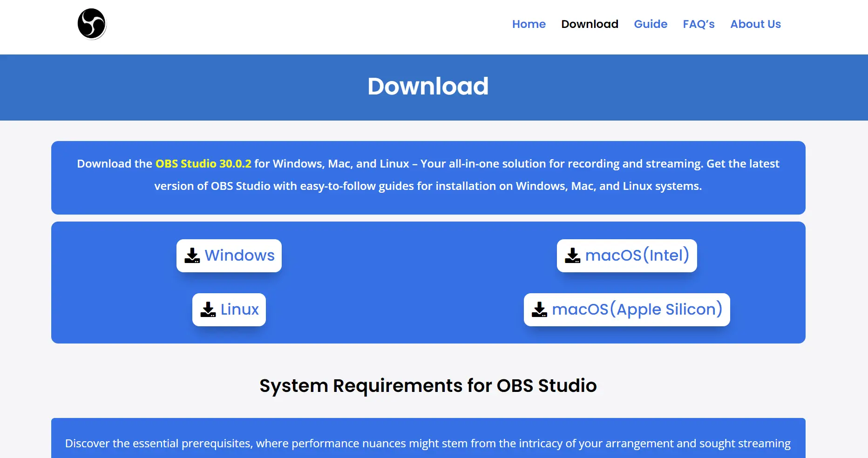868x458 pixels.
Task: Click the OBS logo in the header
Action: pyautogui.click(x=92, y=24)
